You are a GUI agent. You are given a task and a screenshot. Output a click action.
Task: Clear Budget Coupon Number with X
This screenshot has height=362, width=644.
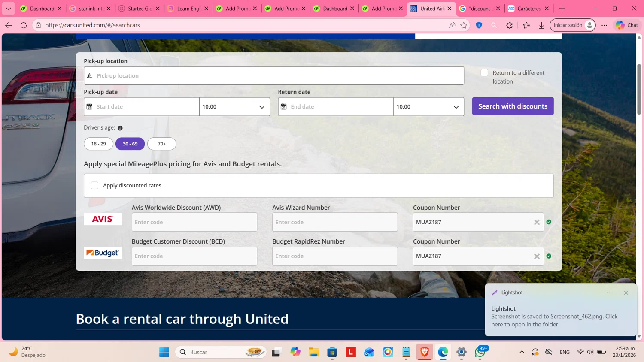point(537,256)
